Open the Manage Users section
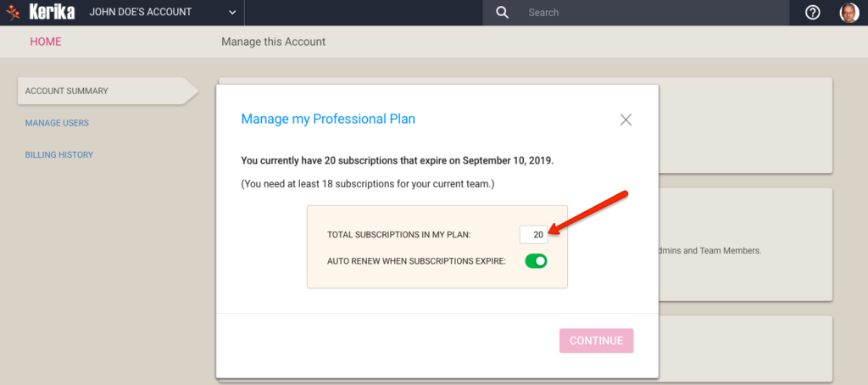Image resolution: width=868 pixels, height=385 pixels. coord(57,123)
